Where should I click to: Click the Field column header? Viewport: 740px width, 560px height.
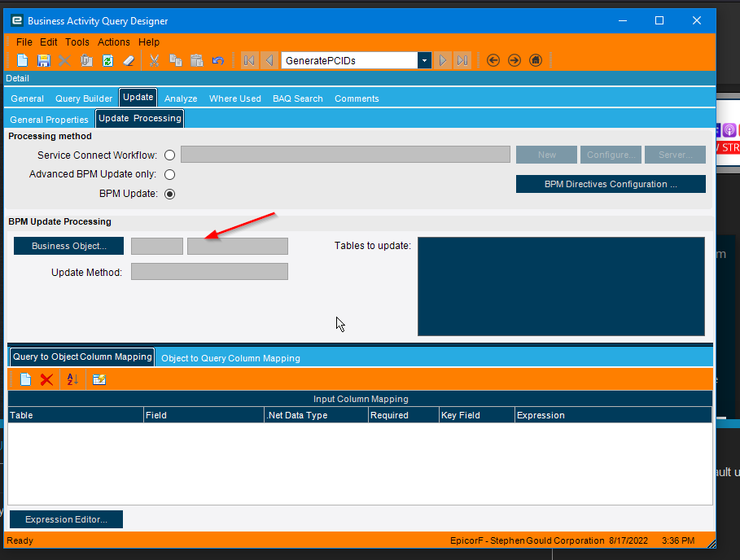point(204,415)
